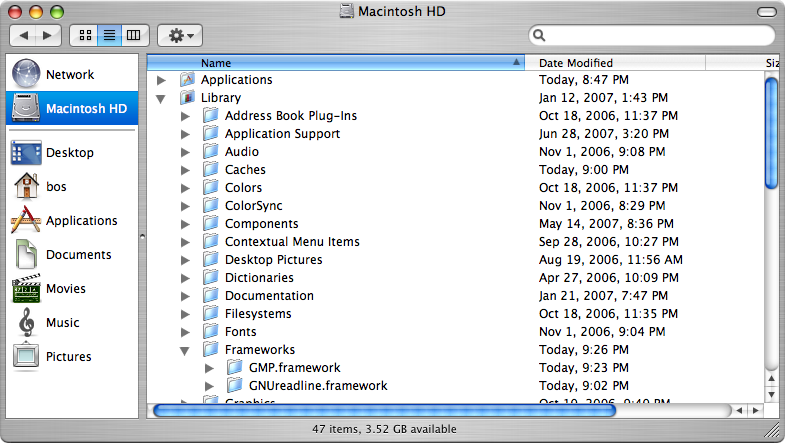Collapse the Library folder

(161, 98)
